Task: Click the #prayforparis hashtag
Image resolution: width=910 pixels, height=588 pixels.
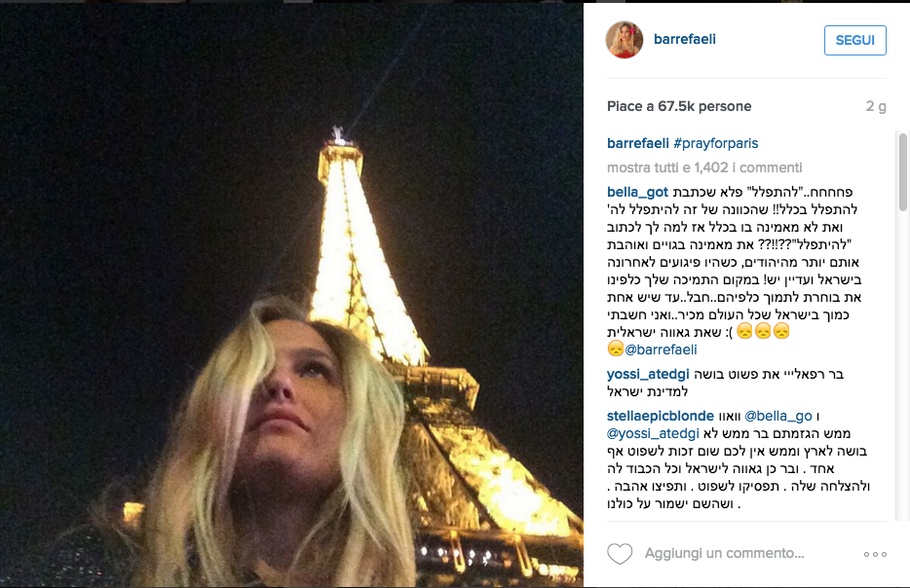Action: tap(715, 143)
